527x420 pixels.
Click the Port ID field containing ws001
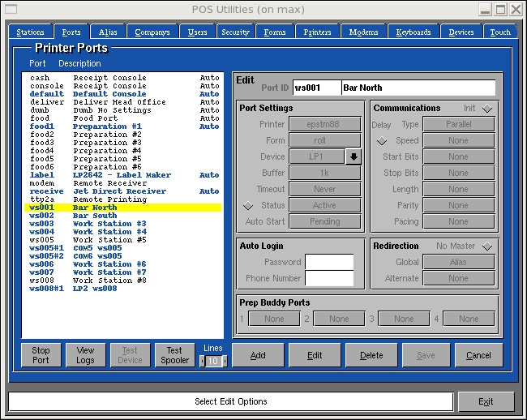(x=317, y=88)
